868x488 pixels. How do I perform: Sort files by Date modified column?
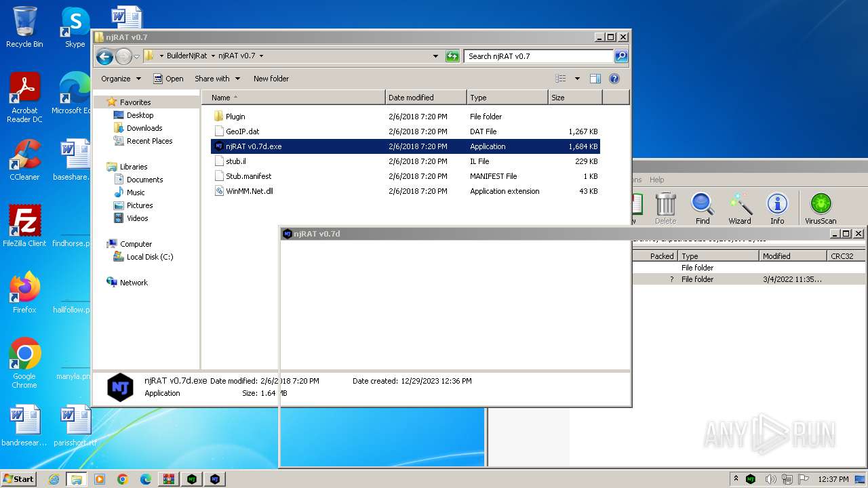pos(426,98)
